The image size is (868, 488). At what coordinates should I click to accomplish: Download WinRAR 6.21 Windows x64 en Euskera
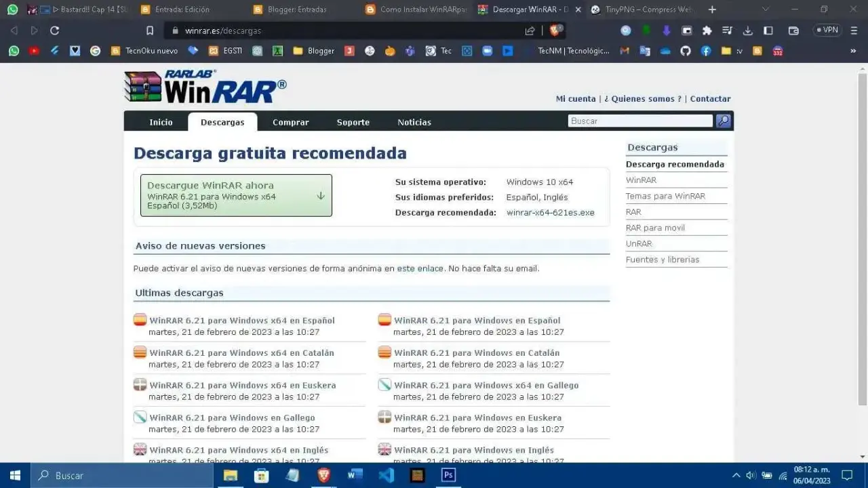pyautogui.click(x=243, y=386)
